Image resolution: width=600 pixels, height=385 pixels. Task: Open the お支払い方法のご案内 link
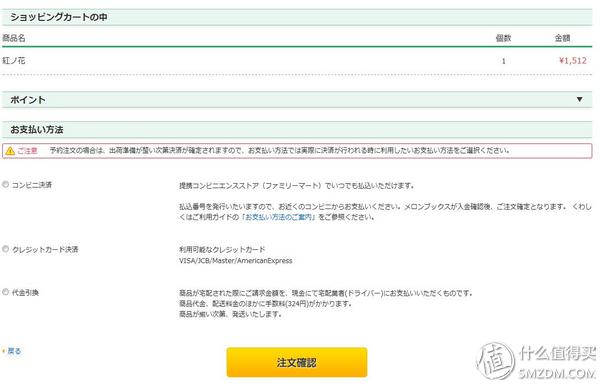[279, 217]
